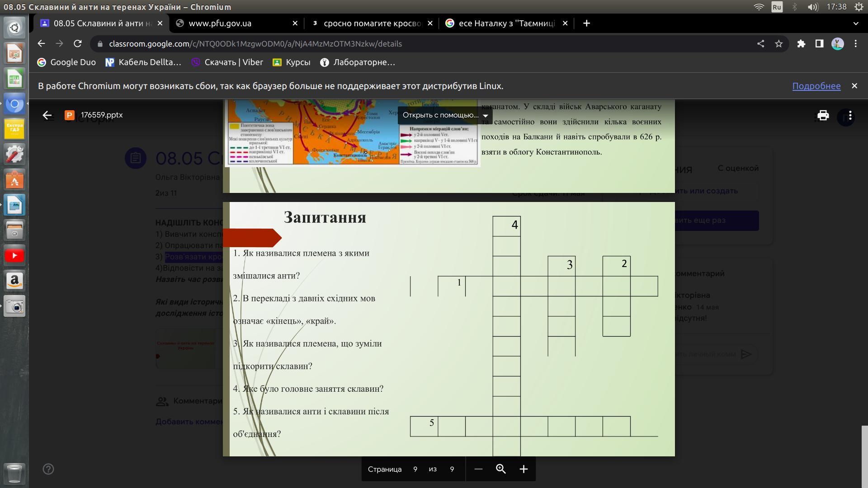Open the Екстра ГДЗ launcher icon
The image size is (868, 488).
(14, 129)
